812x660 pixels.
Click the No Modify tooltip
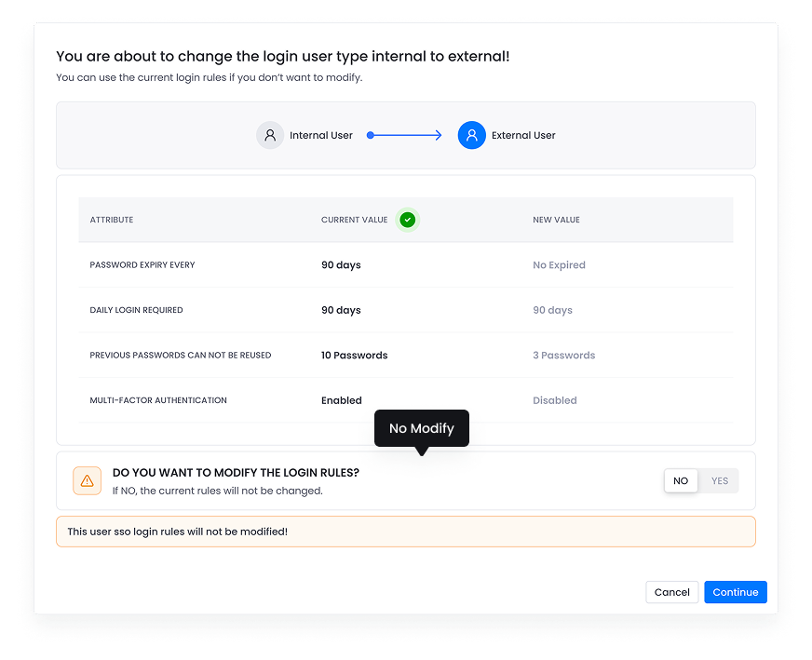(421, 428)
